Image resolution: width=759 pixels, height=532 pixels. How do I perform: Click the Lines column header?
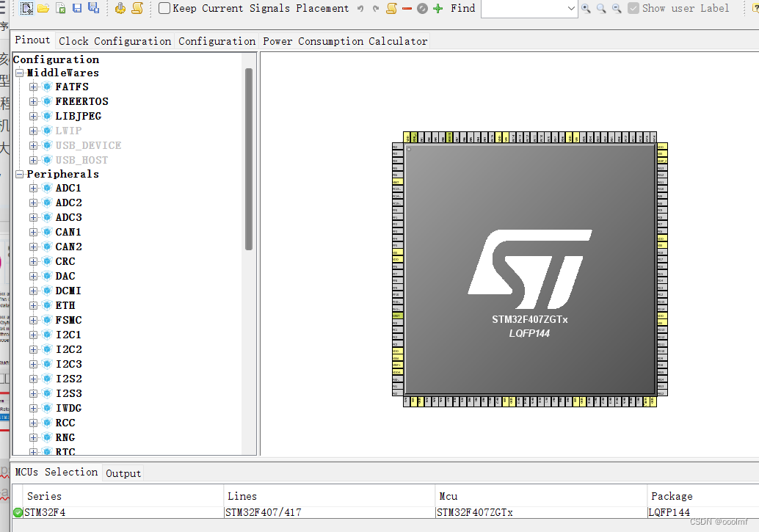pyautogui.click(x=330, y=496)
